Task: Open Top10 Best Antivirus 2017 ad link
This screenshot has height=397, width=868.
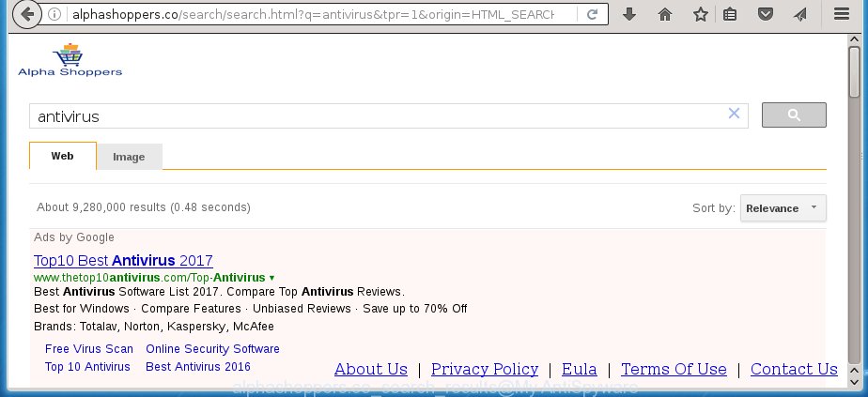Action: [x=123, y=260]
